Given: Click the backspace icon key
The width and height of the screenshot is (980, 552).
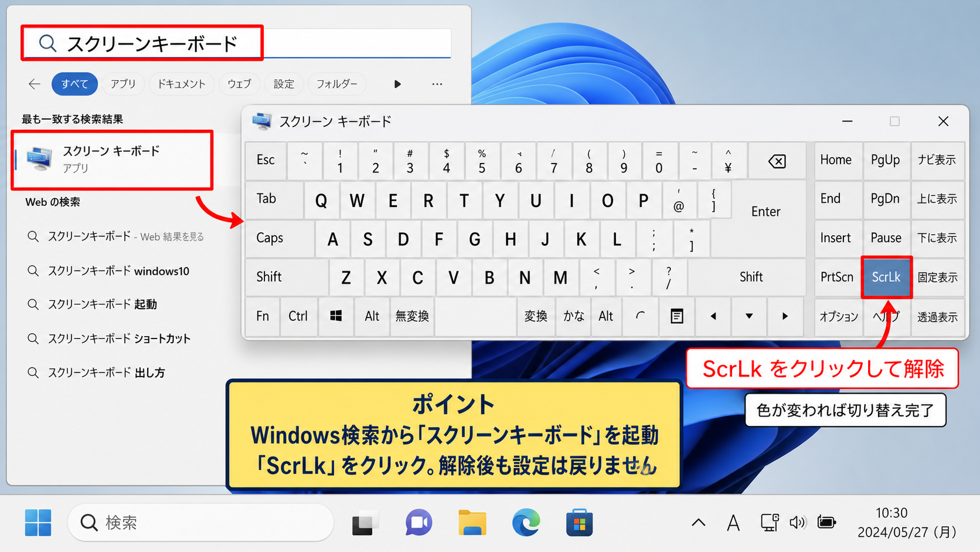Looking at the screenshot, I should click(777, 161).
